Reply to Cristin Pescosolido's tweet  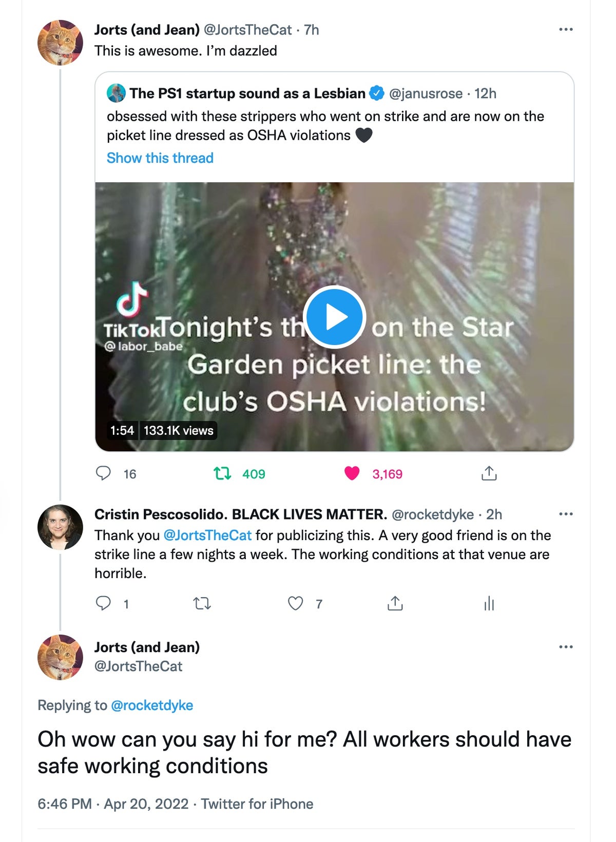[x=104, y=603]
